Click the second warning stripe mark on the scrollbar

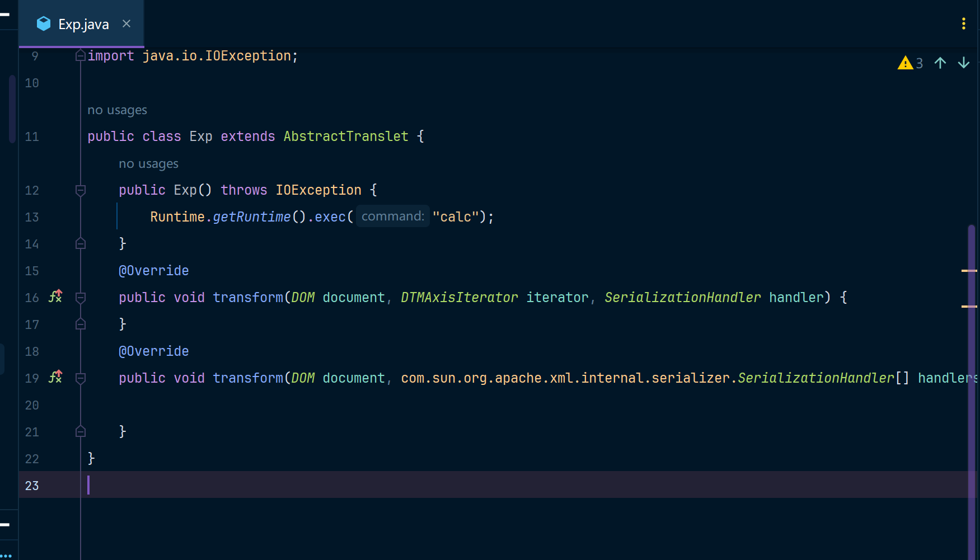(969, 307)
